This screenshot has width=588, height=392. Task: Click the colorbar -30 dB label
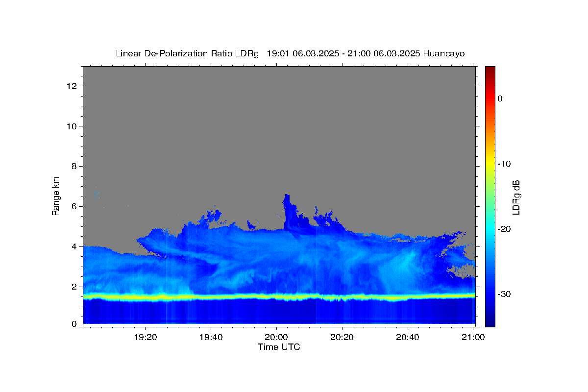(504, 294)
